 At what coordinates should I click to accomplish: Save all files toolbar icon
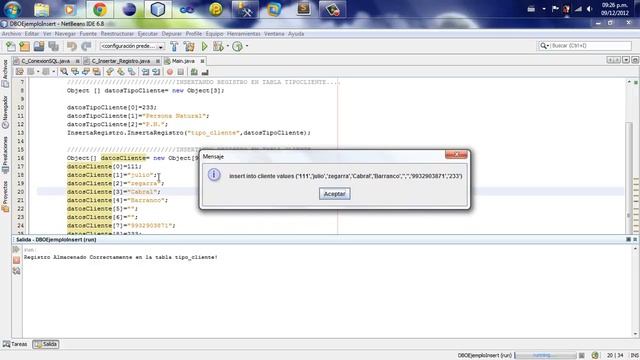pyautogui.click(x=53, y=47)
